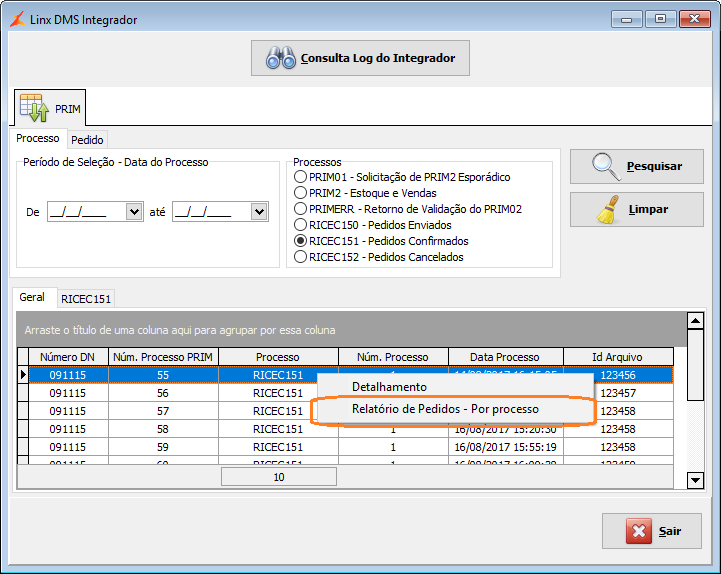Switch to the Processo tab
Screen dimensions: 721x574
pos(38,138)
